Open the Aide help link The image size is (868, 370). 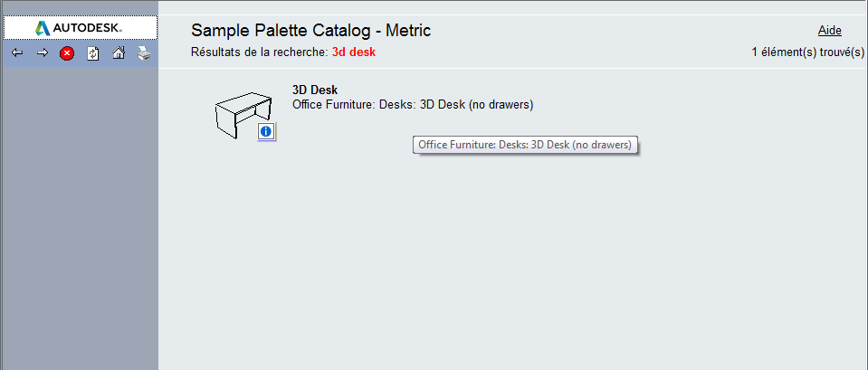tap(829, 31)
